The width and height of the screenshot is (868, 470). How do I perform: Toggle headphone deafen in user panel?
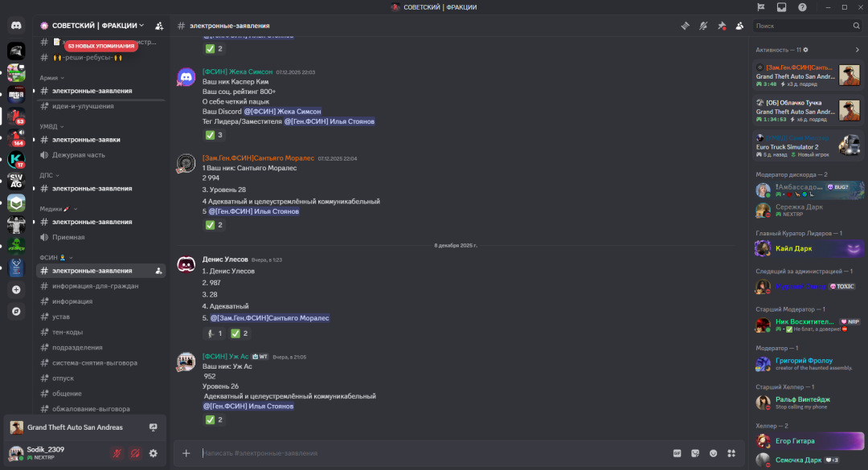[x=135, y=453]
